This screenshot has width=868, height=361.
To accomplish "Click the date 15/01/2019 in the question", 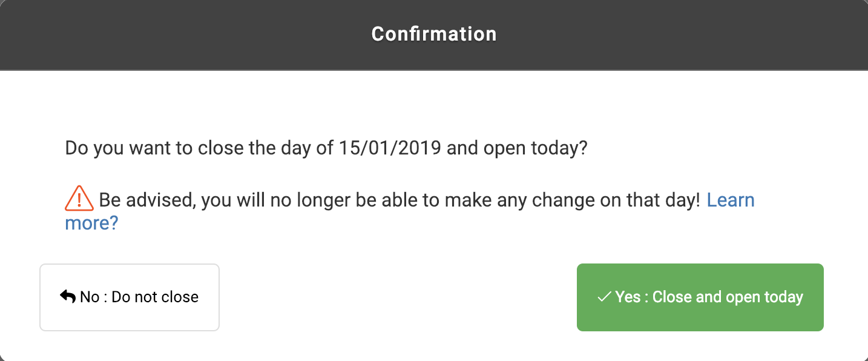I will click(x=387, y=148).
